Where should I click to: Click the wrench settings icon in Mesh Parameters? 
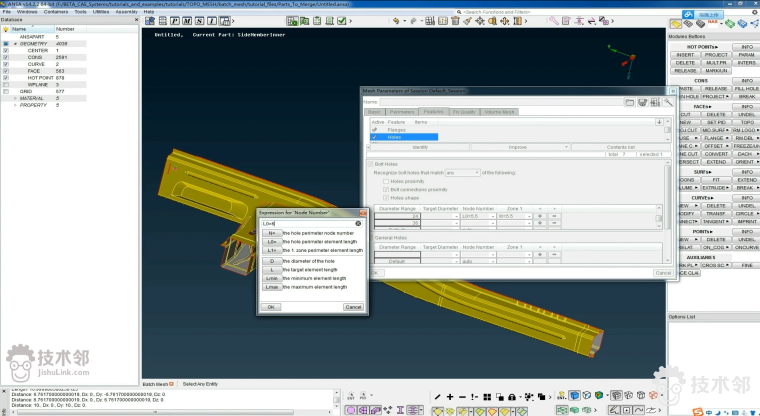(x=667, y=102)
